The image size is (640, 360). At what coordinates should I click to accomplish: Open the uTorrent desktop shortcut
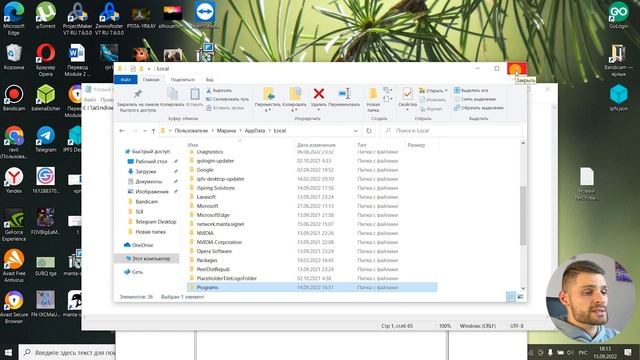pyautogui.click(x=45, y=16)
